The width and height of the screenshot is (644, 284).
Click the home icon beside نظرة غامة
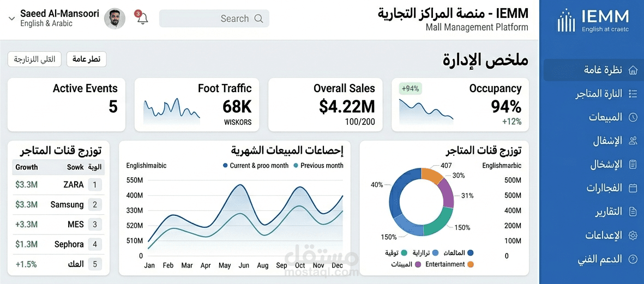pos(633,70)
